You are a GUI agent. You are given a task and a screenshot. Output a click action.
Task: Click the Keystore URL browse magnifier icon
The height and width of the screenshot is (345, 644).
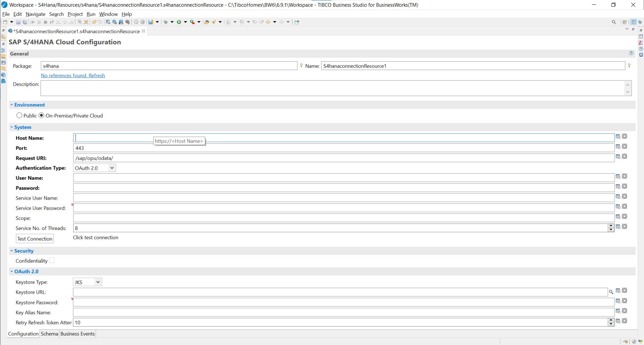click(611, 292)
